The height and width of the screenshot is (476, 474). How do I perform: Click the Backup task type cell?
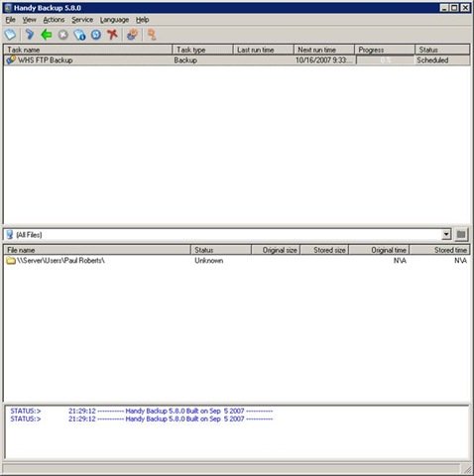[x=185, y=60]
